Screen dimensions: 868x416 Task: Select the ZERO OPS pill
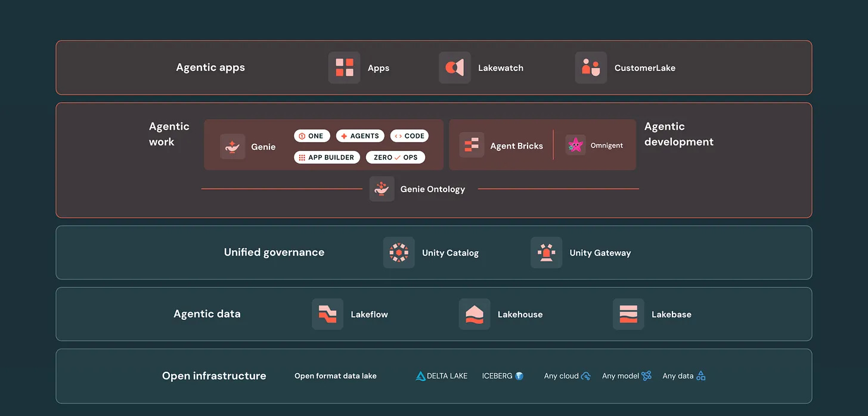click(x=396, y=158)
